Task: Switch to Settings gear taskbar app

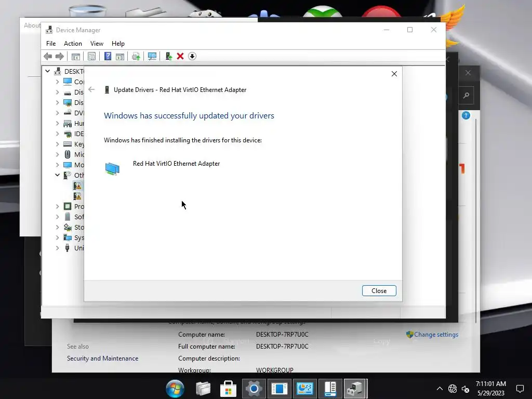Action: [x=254, y=389]
